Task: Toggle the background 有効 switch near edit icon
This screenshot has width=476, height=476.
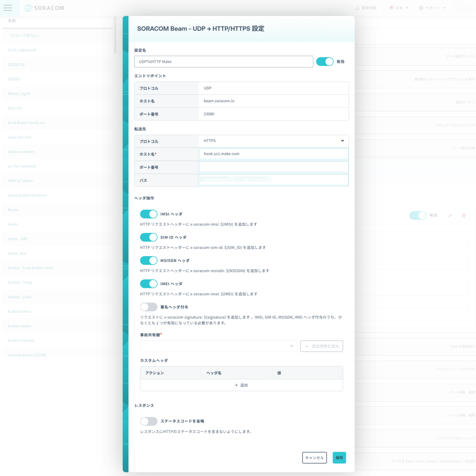Action: [418, 216]
